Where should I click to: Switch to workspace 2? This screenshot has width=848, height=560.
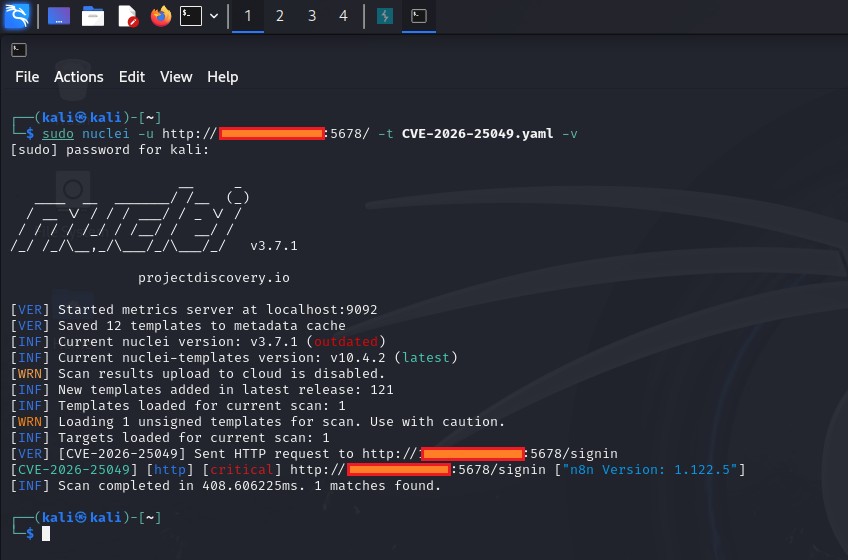(x=280, y=16)
